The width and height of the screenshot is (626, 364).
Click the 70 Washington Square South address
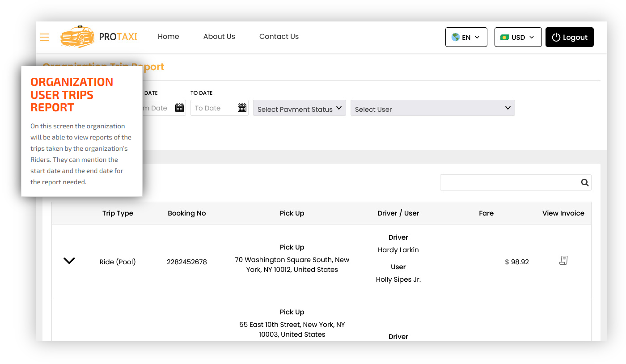point(292,265)
